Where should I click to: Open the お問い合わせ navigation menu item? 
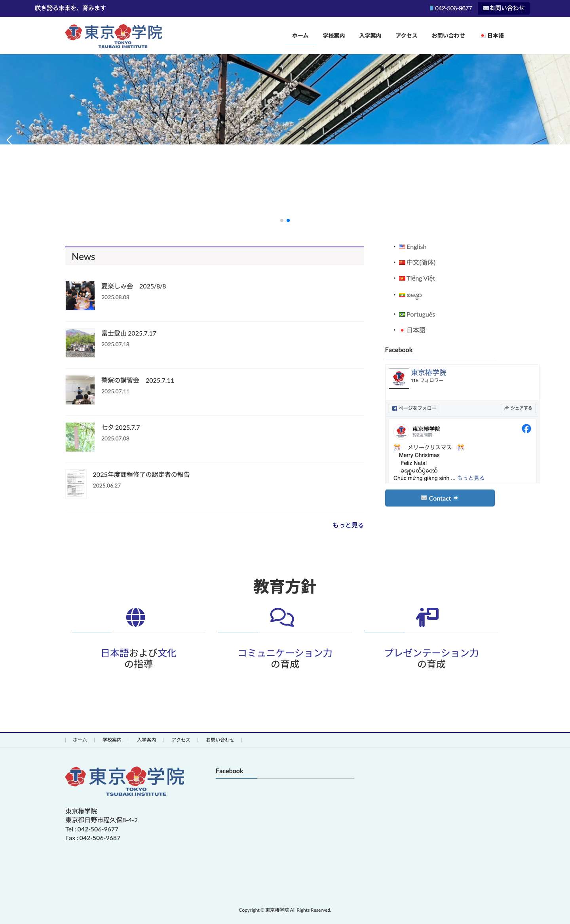tap(448, 36)
